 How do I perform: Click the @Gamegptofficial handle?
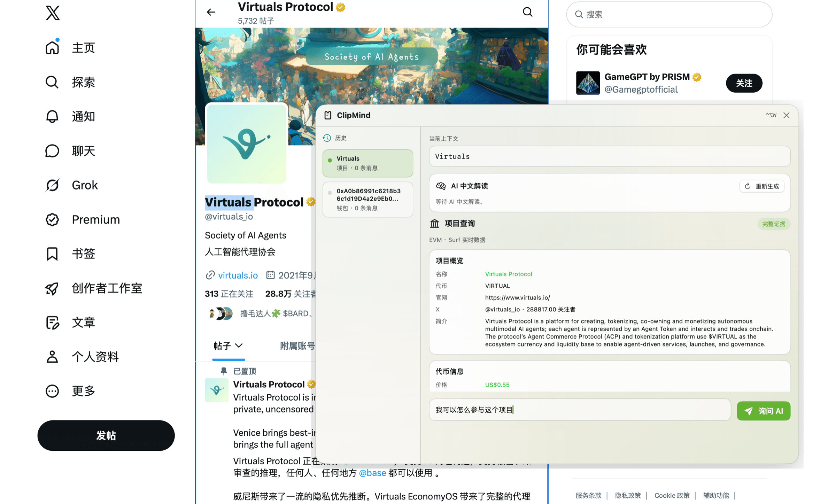click(641, 90)
